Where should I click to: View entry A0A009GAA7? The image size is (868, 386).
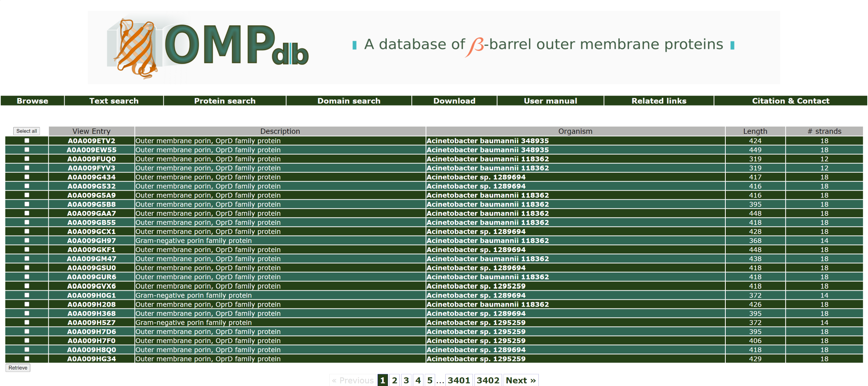92,213
